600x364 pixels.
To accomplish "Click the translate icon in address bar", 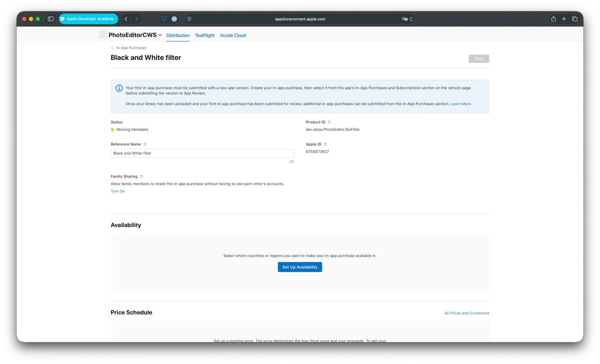I will [x=404, y=19].
